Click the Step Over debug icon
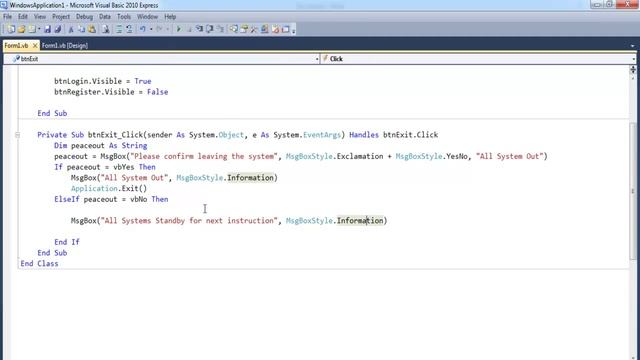Image resolution: width=640 pixels, height=360 pixels. [209, 29]
